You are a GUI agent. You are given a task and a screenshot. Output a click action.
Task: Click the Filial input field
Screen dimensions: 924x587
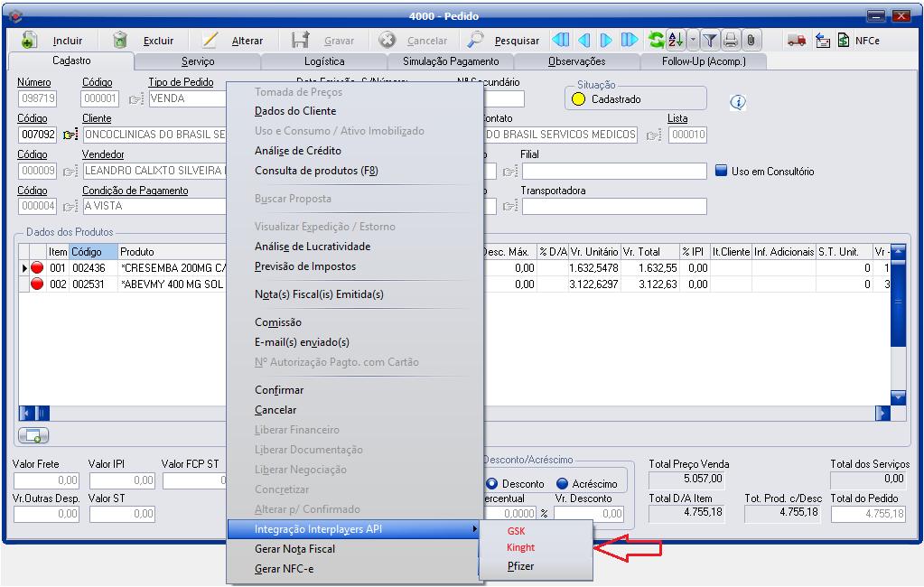[x=613, y=172]
